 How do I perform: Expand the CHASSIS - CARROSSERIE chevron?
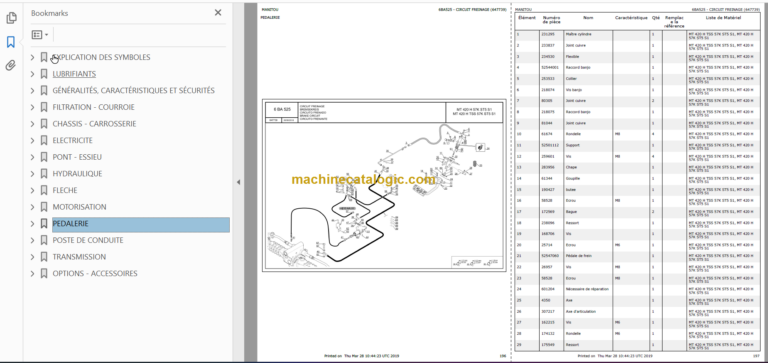point(32,124)
